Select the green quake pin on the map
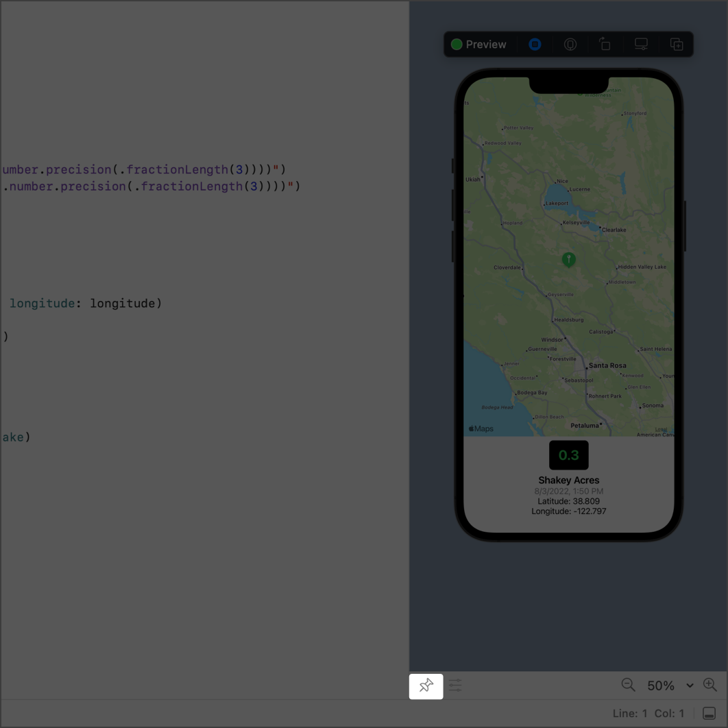This screenshot has width=728, height=728. [568, 260]
